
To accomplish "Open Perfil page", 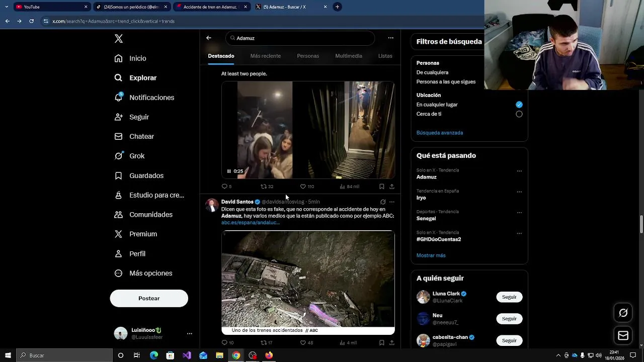I will click(130, 254).
